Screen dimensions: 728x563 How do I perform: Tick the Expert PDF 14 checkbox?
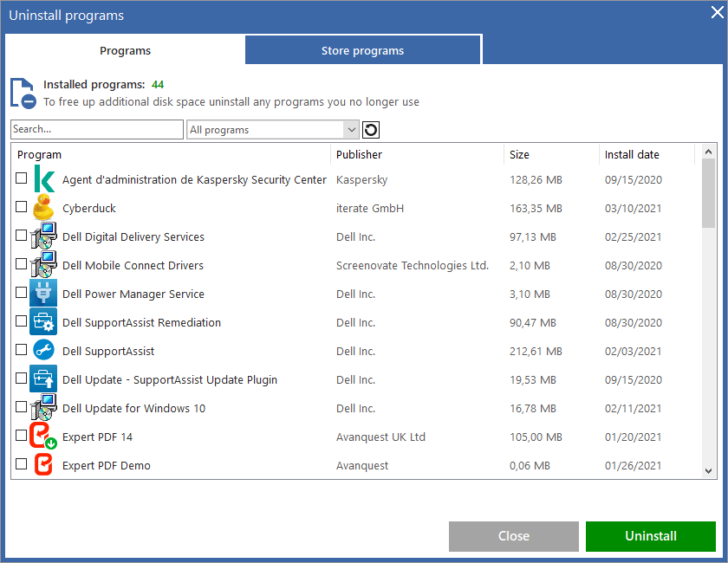(22, 436)
